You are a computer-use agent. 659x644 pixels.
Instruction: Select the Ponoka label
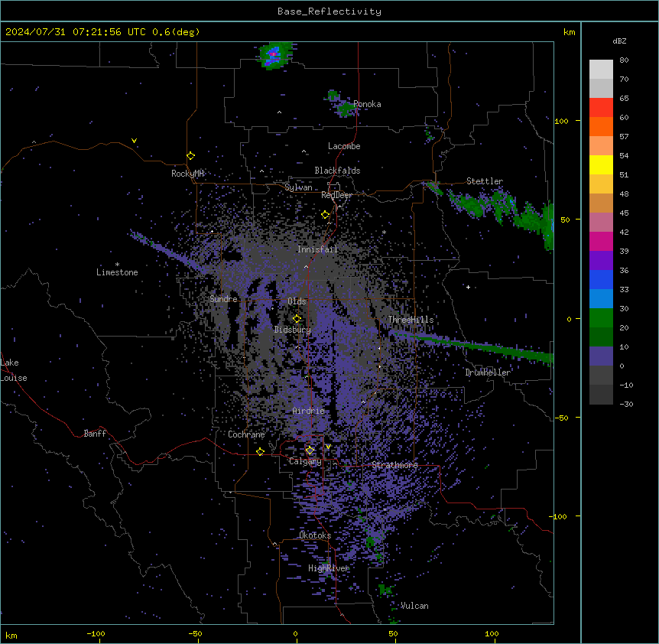coord(367,104)
